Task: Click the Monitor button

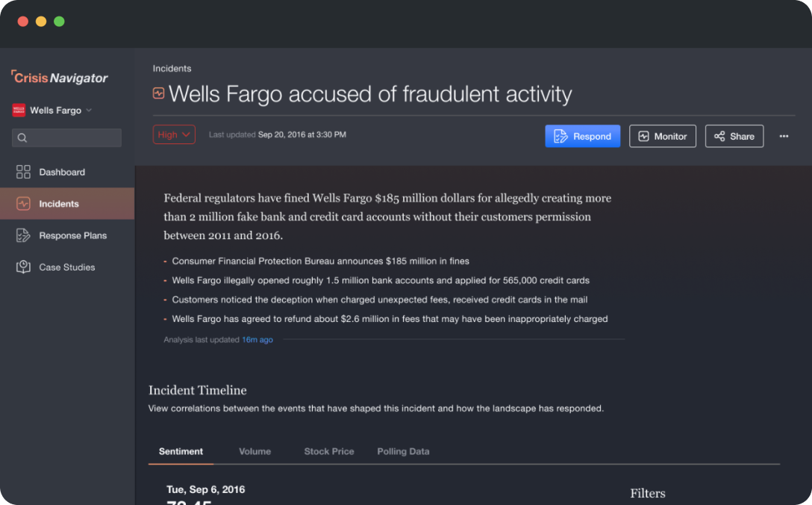Action: point(663,136)
